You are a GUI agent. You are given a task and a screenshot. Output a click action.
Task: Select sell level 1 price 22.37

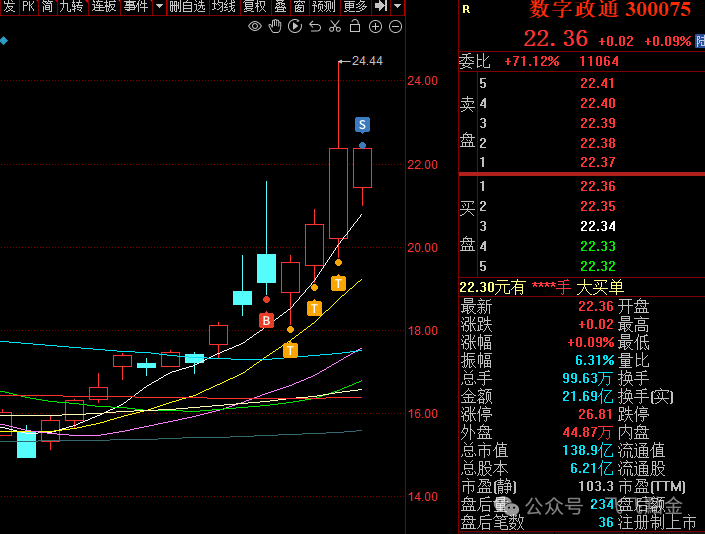tap(598, 162)
